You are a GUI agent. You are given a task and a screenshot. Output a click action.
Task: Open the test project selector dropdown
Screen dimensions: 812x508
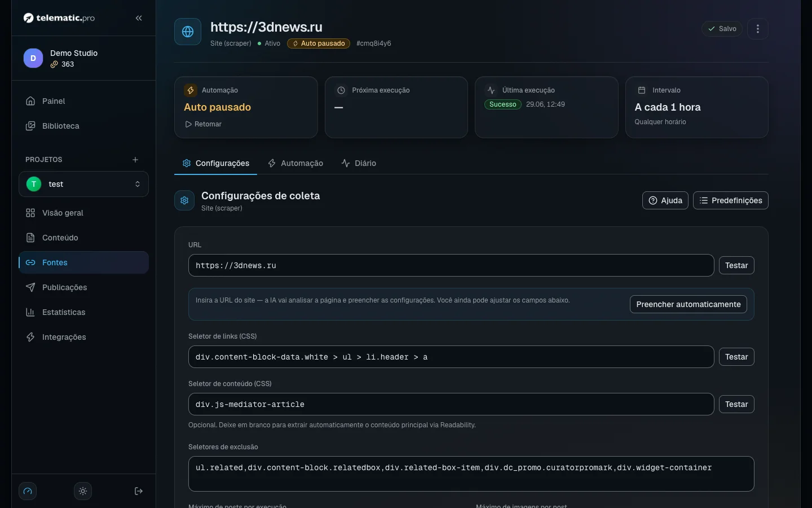click(x=83, y=184)
